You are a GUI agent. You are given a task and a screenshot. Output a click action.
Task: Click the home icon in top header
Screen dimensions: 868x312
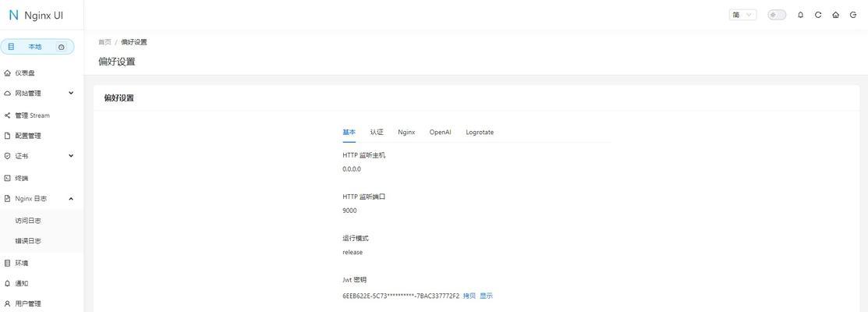[x=835, y=15]
